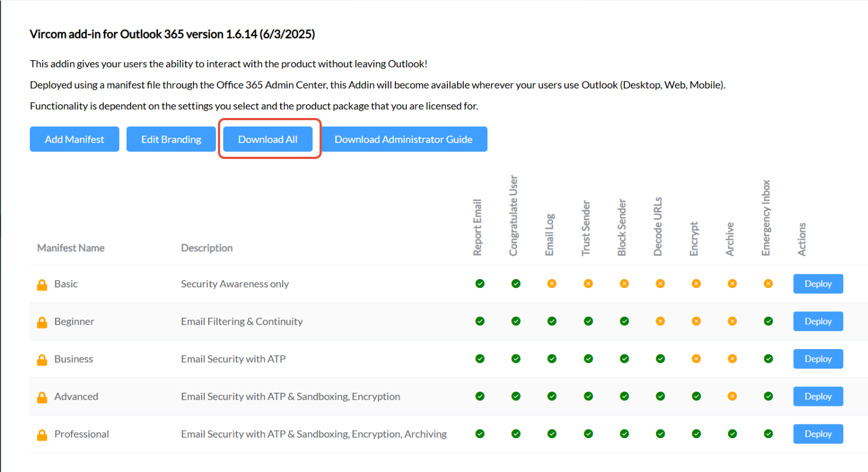This screenshot has width=868, height=472.
Task: Click Basic row's orange Trust Sender cross
Action: (x=588, y=284)
